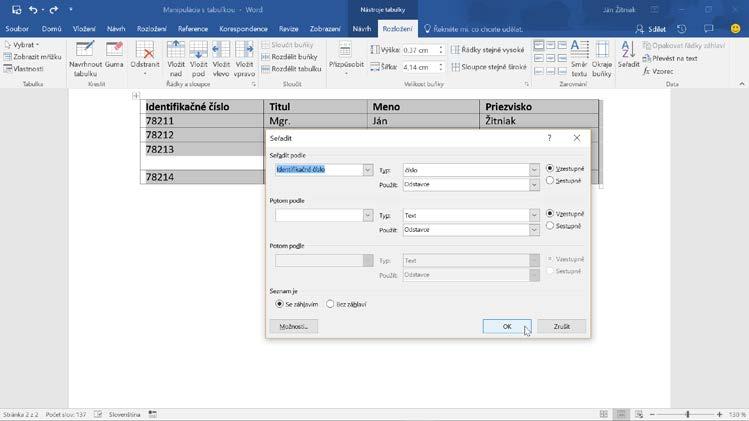The height and width of the screenshot is (421, 749).
Task: Open second Potom podle column dropdown
Action: coord(367,215)
